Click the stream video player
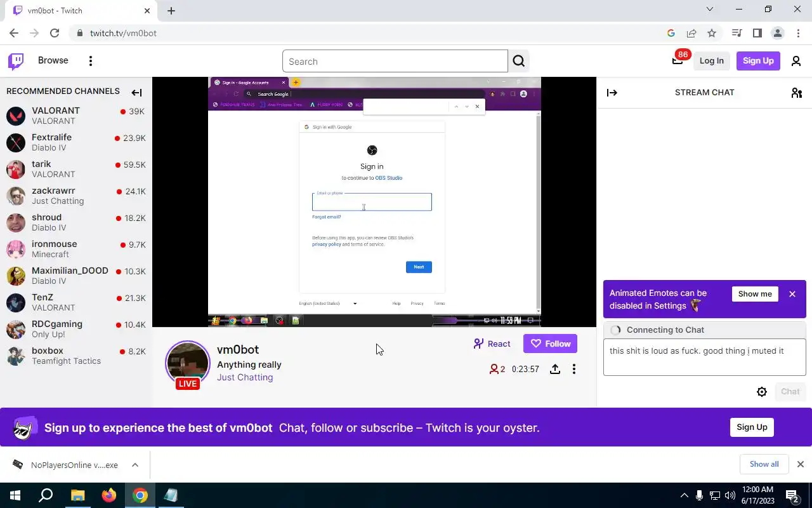This screenshot has height=508, width=812. click(x=374, y=202)
